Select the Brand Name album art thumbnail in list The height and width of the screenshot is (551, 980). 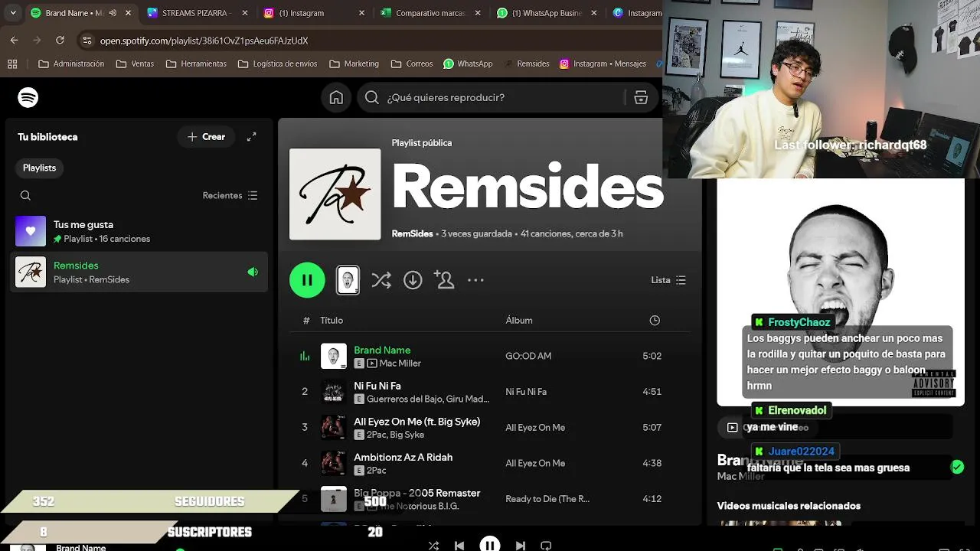click(x=334, y=356)
